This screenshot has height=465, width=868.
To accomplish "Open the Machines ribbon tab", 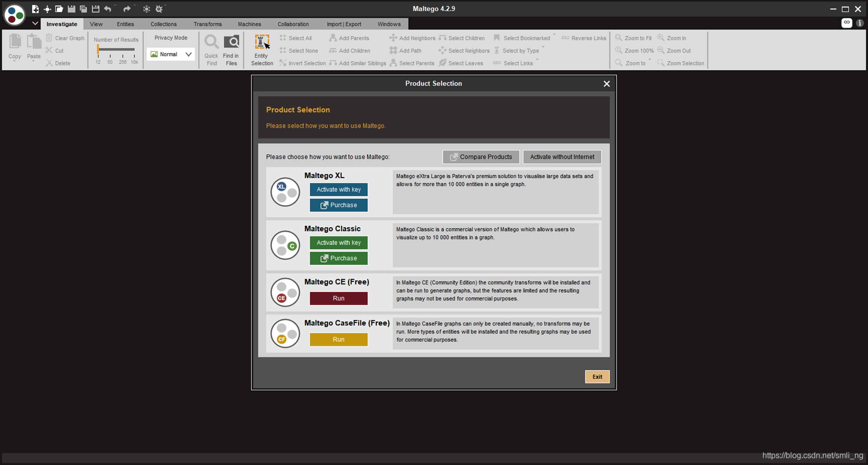I will [249, 24].
